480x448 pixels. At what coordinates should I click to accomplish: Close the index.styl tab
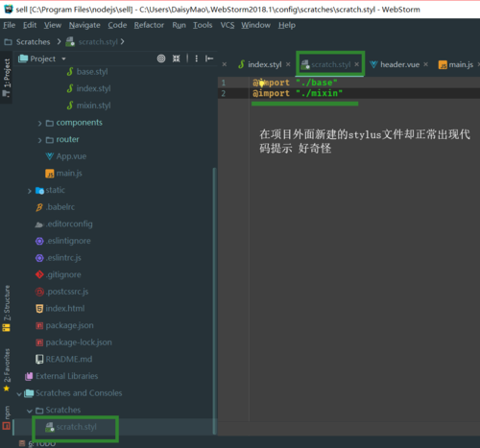coord(288,64)
